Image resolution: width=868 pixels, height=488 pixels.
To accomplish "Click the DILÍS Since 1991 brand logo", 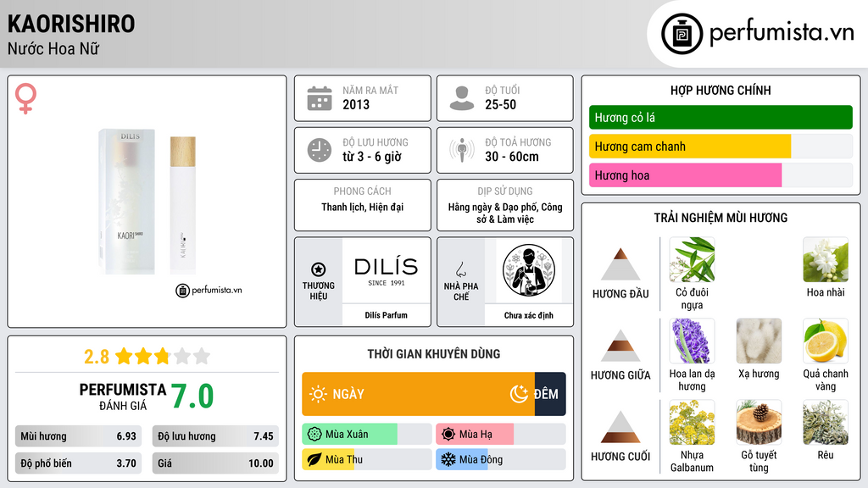I will [x=386, y=271].
